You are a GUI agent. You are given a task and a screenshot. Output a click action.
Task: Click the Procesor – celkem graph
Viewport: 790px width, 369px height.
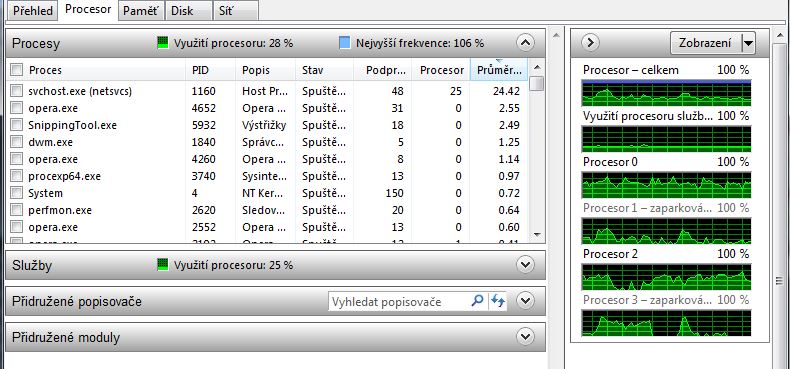(667, 93)
